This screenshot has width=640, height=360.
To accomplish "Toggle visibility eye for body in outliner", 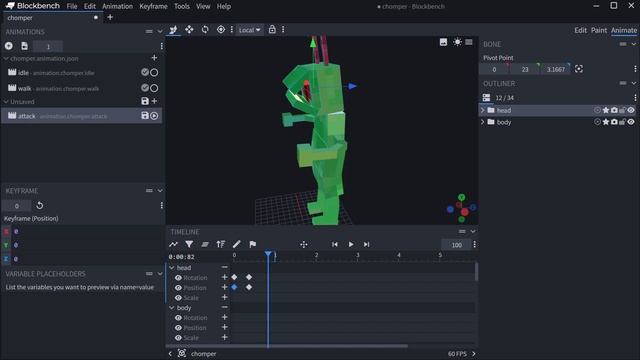I will (x=631, y=122).
